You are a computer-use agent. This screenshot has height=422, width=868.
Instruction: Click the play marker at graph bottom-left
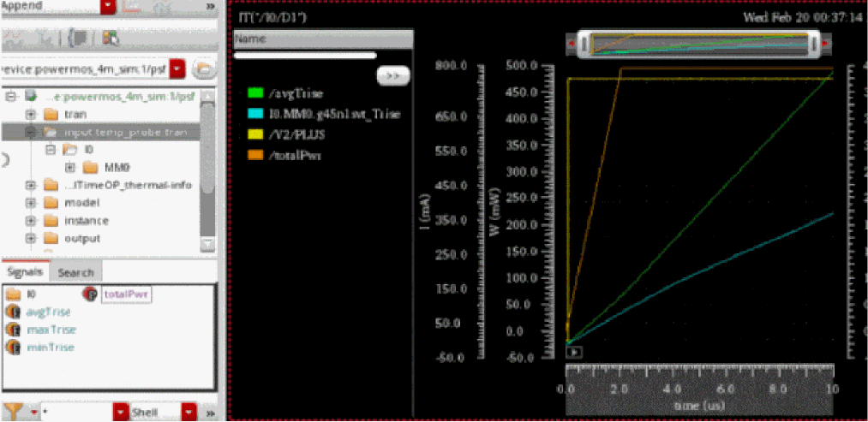pos(575,352)
